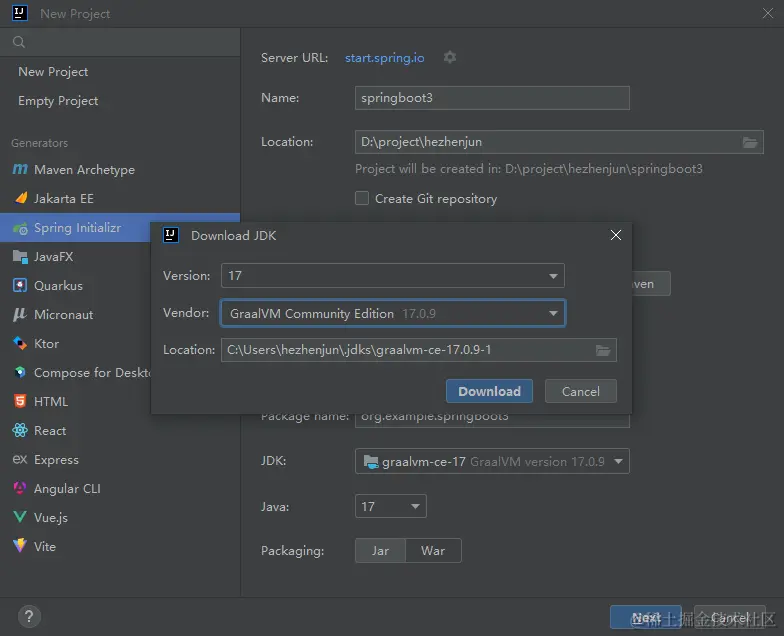Click the search magnifier icon
The height and width of the screenshot is (636, 784).
coord(19,42)
